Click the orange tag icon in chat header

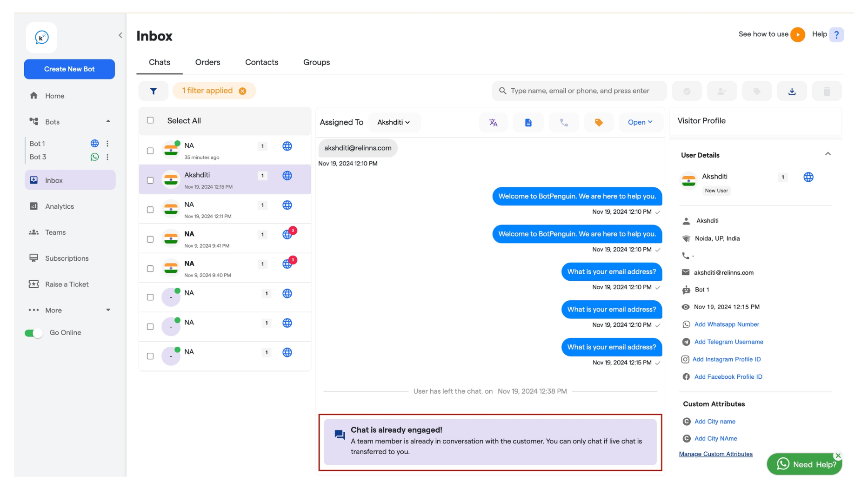click(599, 123)
